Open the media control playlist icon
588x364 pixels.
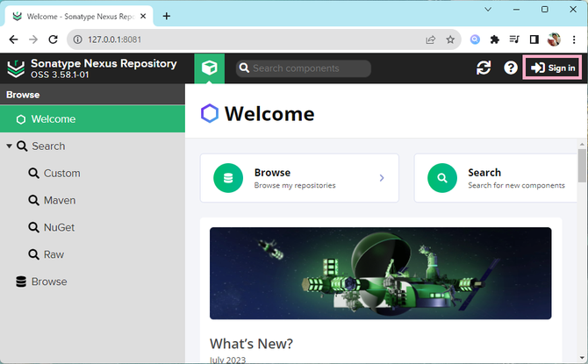(514, 39)
